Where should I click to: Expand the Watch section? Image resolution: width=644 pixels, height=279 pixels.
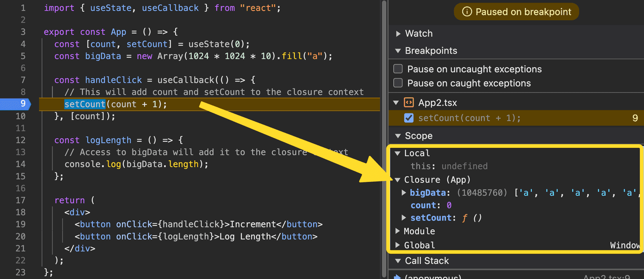pyautogui.click(x=398, y=34)
